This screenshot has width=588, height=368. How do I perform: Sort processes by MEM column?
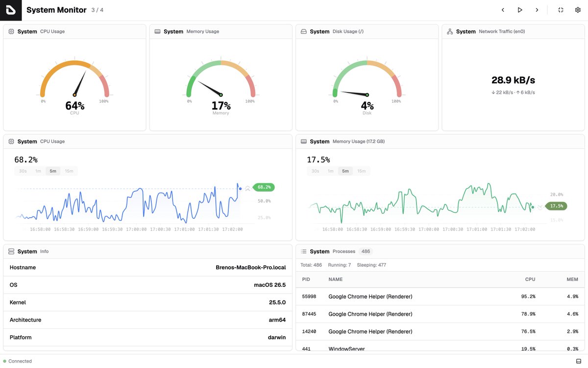pos(572,279)
